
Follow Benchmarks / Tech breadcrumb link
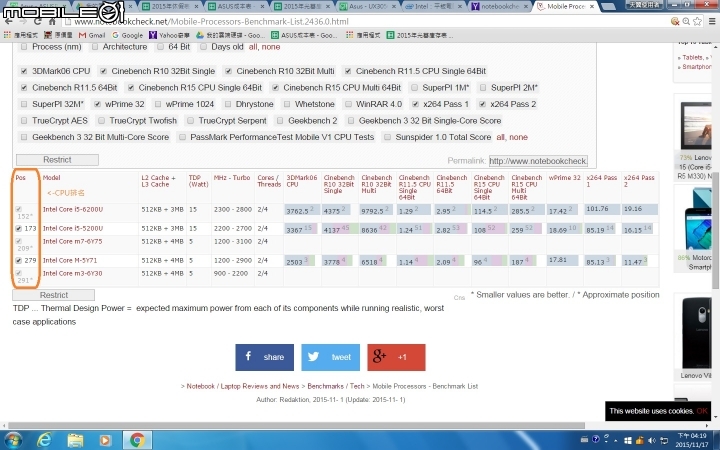click(336, 386)
